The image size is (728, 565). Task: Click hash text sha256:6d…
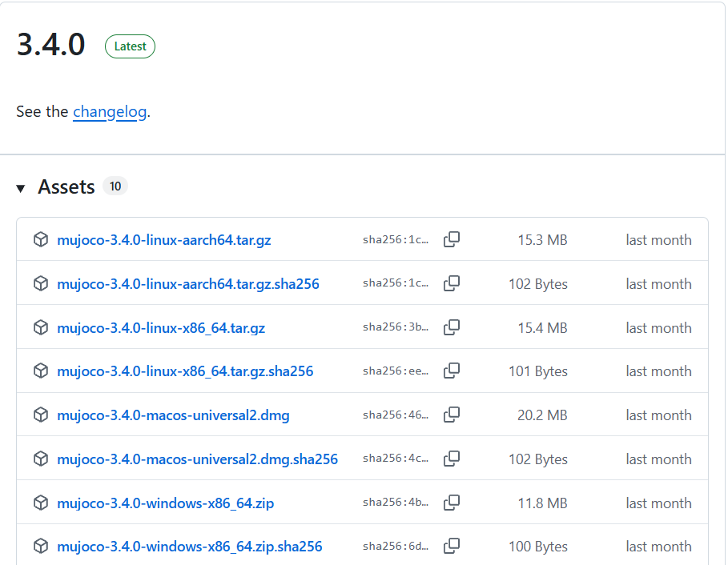(x=396, y=546)
